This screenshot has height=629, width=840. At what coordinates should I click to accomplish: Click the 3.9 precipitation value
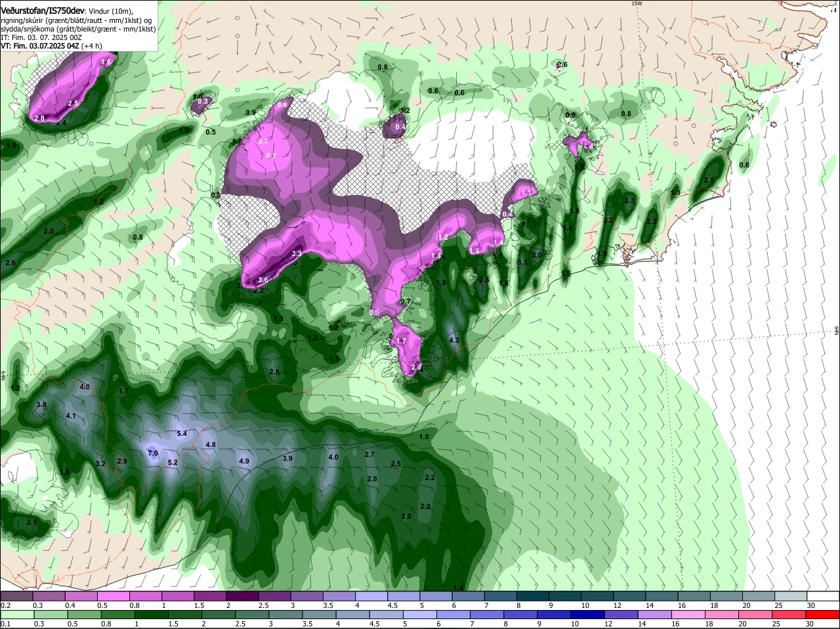[287, 458]
